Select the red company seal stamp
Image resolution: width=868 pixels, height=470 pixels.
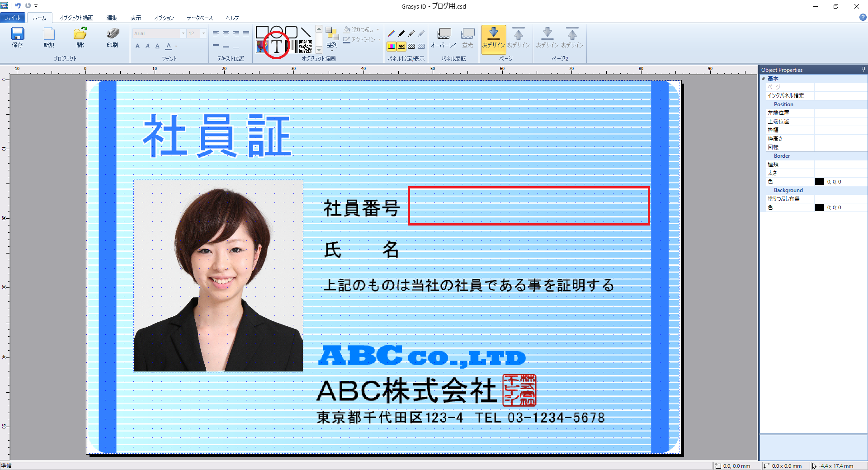click(519, 390)
